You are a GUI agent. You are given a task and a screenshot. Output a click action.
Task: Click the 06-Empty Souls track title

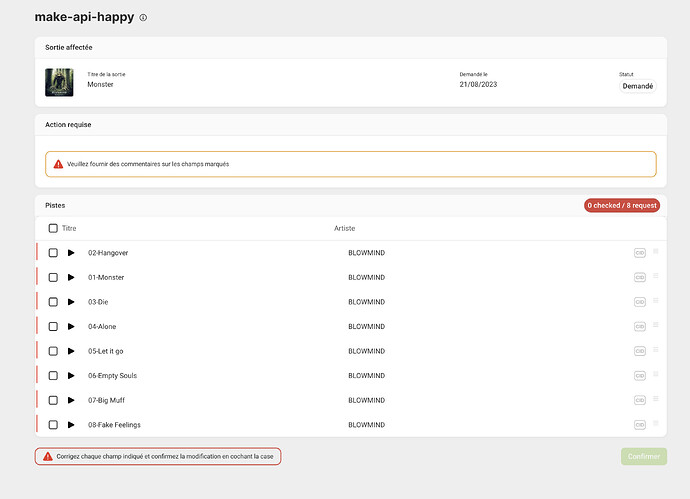[112, 375]
